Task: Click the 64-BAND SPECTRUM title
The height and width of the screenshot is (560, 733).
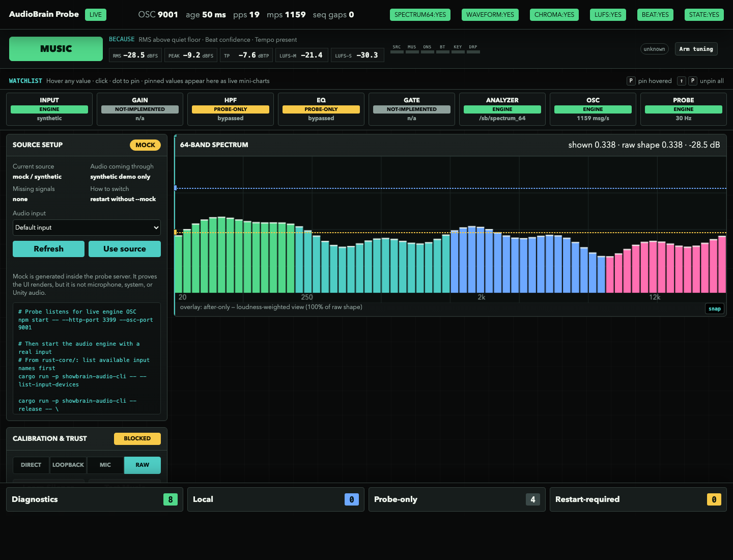Action: click(x=214, y=145)
